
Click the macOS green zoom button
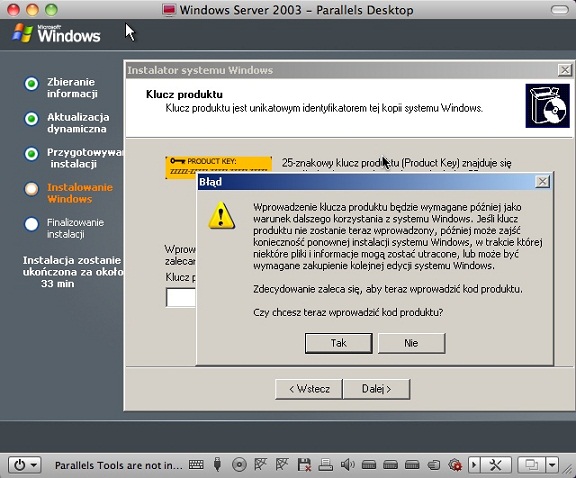51,10
